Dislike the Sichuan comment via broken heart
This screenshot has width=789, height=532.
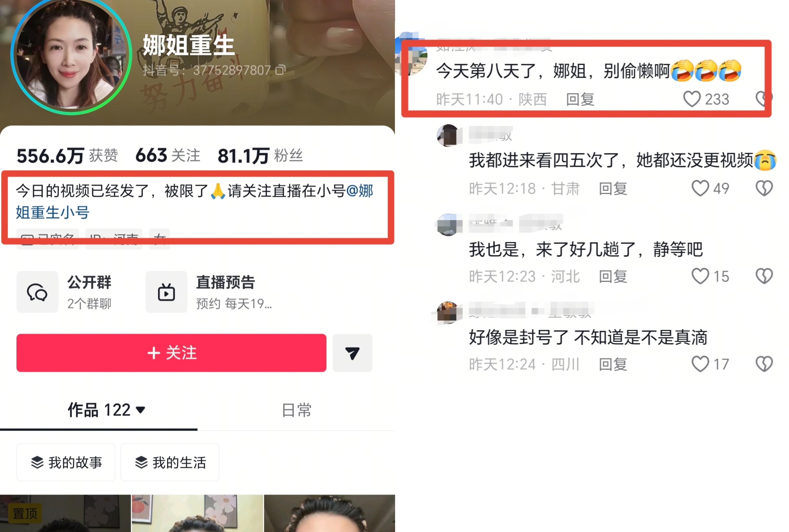click(x=764, y=364)
